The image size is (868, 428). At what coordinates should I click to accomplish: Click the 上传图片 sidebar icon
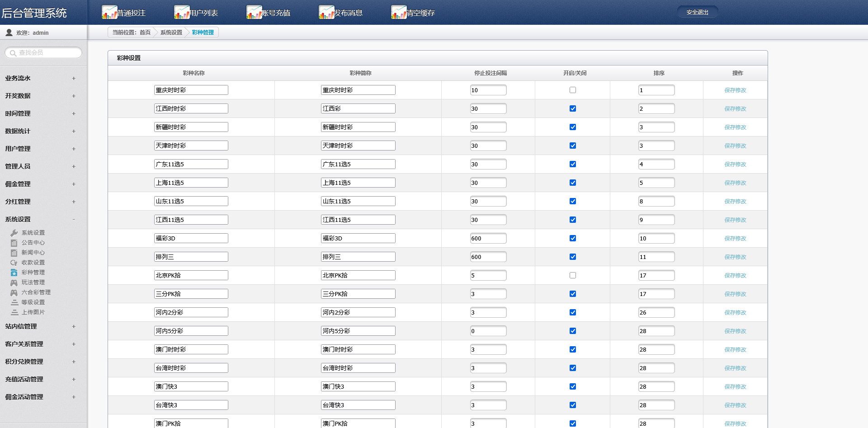[14, 312]
